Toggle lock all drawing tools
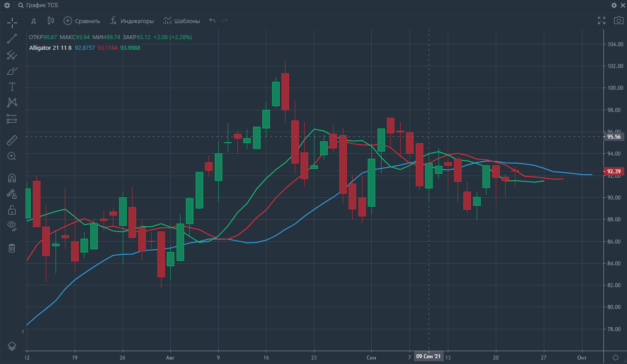The height and width of the screenshot is (364, 627). coord(12,210)
